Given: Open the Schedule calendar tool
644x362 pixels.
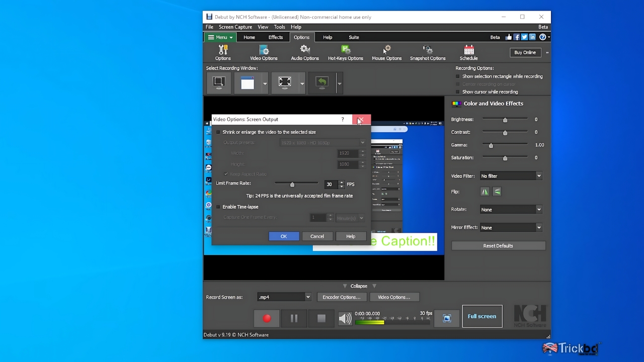Looking at the screenshot, I should 469,53.
